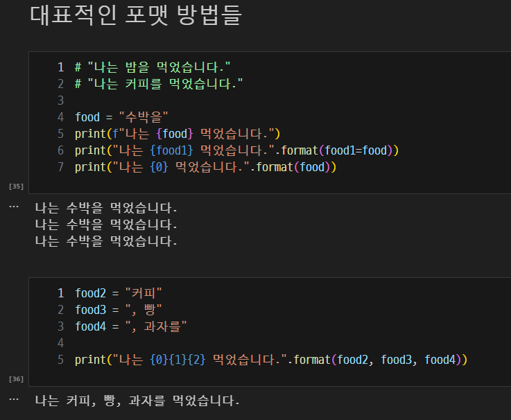511x420 pixels.
Task: Click the food4 argument in format call
Action: [x=440, y=360]
